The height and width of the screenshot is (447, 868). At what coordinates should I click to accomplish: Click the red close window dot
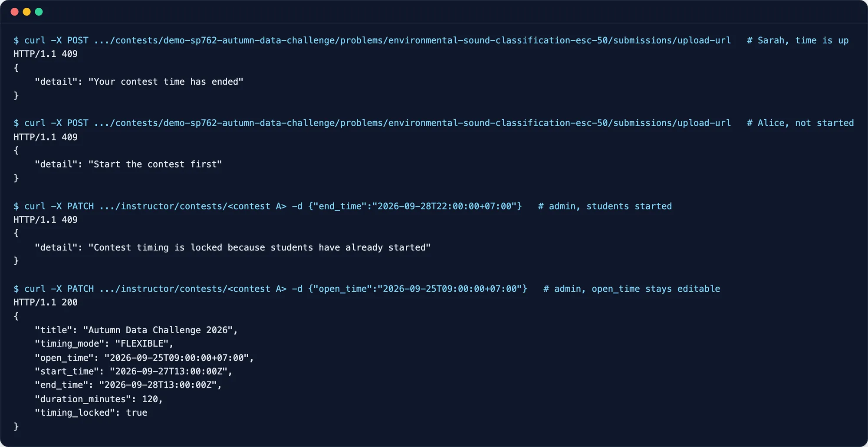coord(14,12)
